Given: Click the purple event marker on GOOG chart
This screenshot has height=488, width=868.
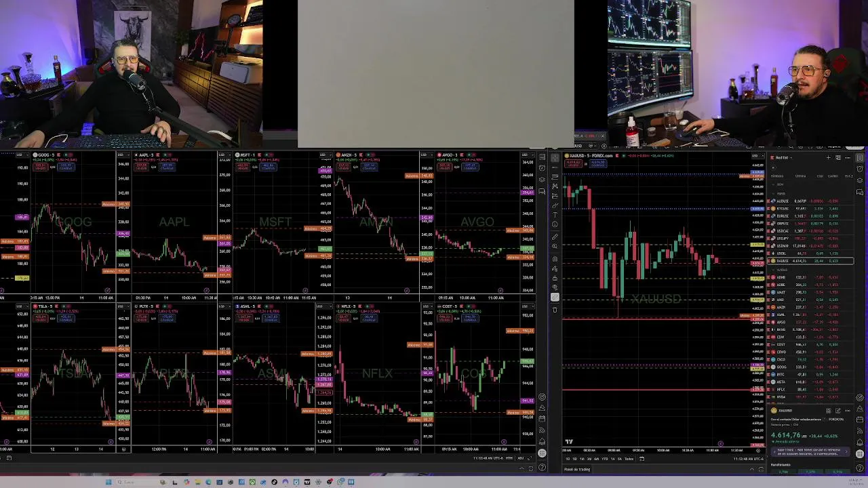Looking at the screenshot, I should (107, 290).
